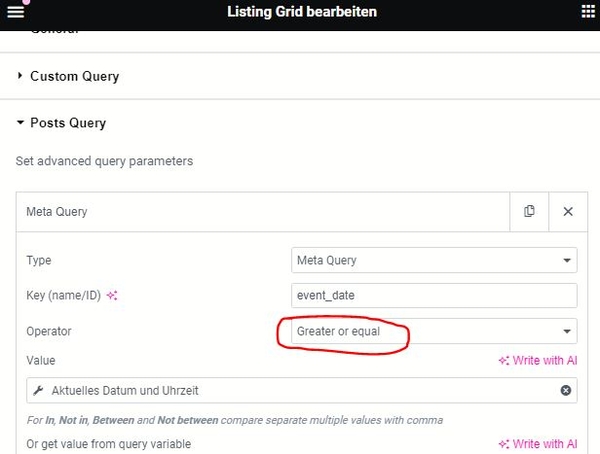Collapse the Posts Query section
Screen dimensions: 600x454
pos(20,122)
